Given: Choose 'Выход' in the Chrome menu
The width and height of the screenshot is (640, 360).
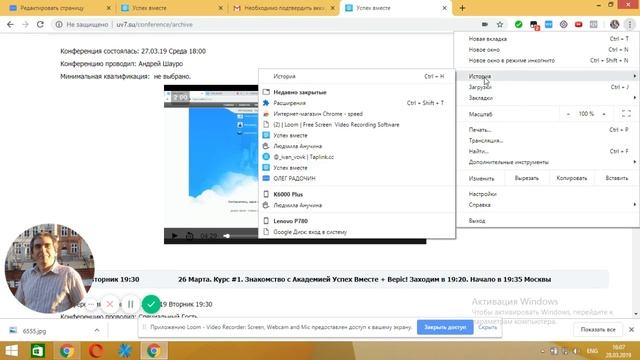Looking at the screenshot, I should coord(547,220).
